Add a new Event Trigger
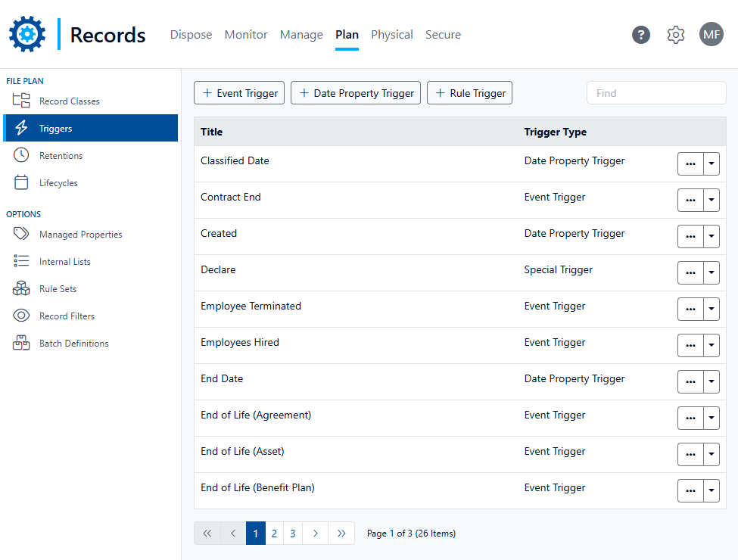This screenshot has width=738, height=560. point(239,93)
